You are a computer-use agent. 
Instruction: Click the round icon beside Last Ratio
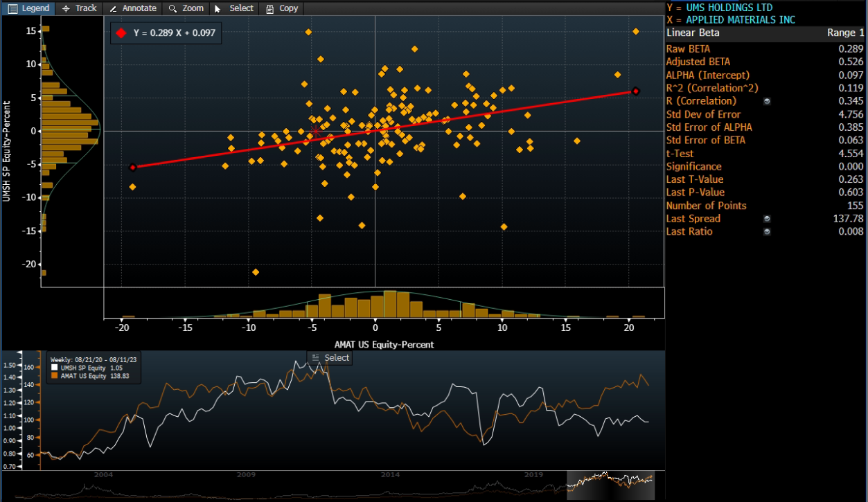click(767, 232)
